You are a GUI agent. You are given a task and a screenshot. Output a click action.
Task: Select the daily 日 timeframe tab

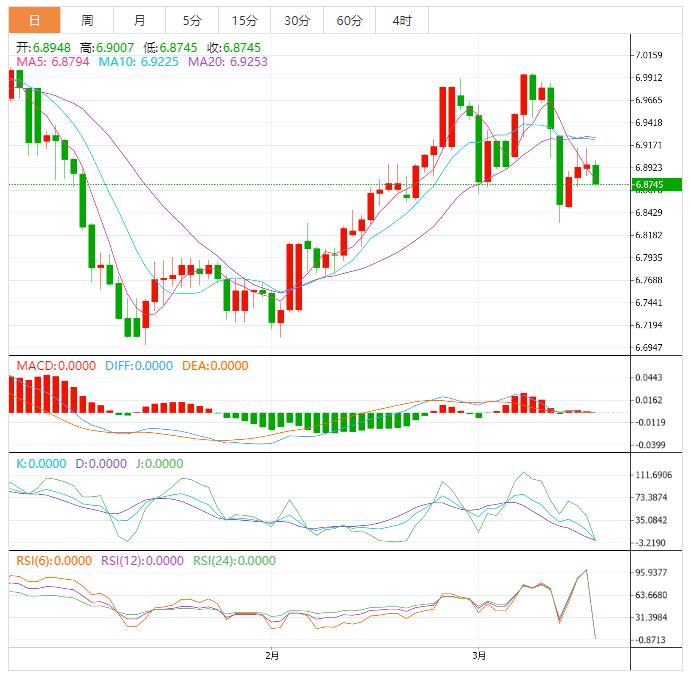(34, 20)
